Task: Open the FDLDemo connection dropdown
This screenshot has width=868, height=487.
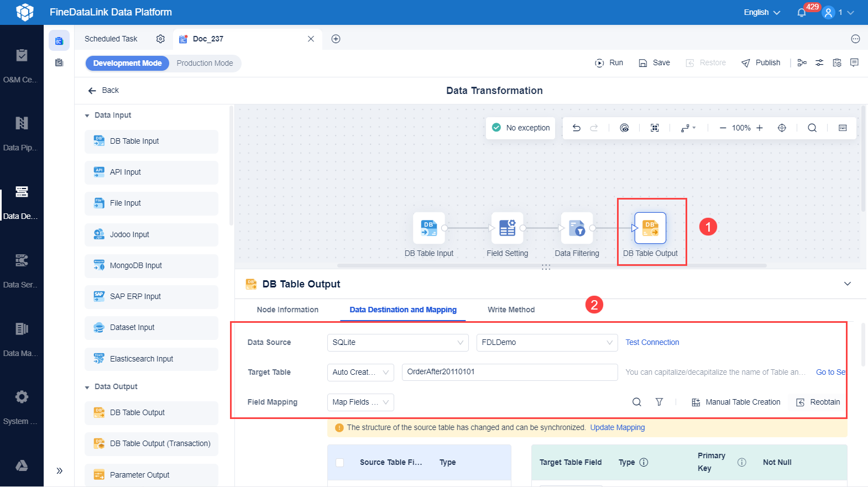Action: [x=547, y=342]
